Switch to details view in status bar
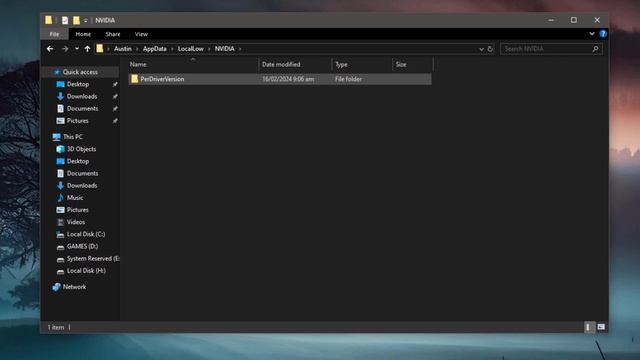The height and width of the screenshot is (360, 640). pyautogui.click(x=588, y=327)
